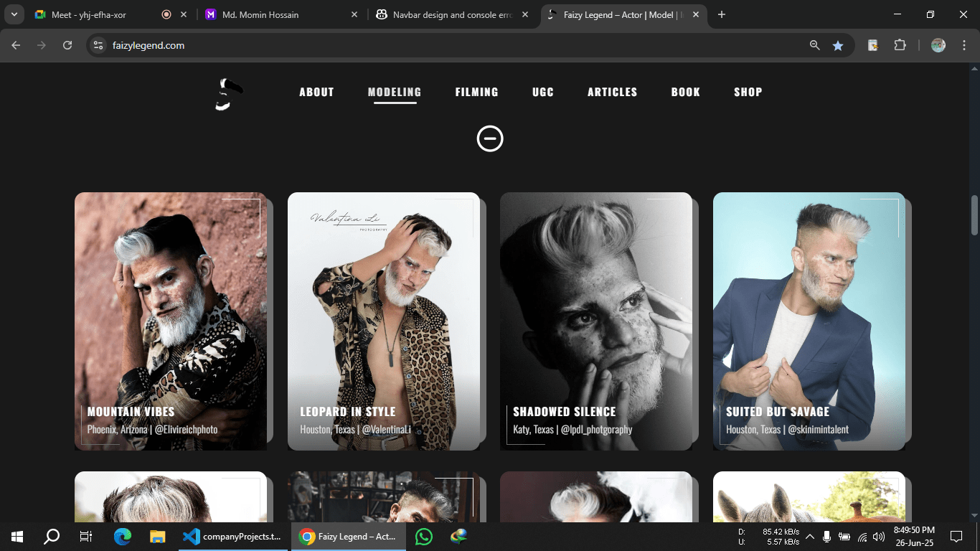View site information icon in address bar
The height and width of the screenshot is (551, 980).
(99, 45)
